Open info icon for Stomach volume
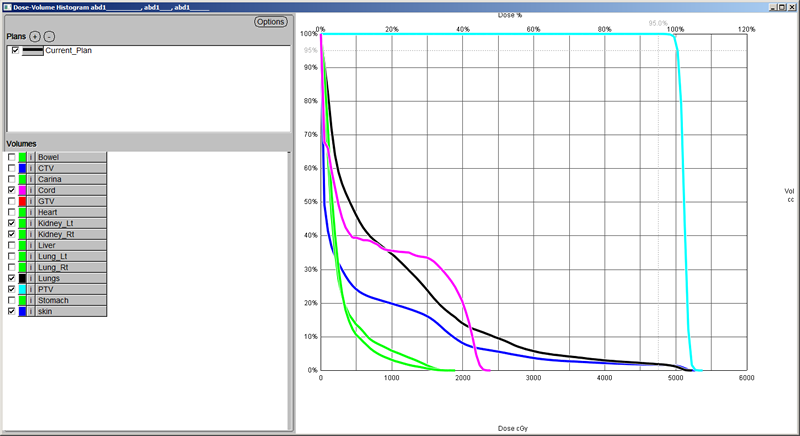 coord(31,300)
